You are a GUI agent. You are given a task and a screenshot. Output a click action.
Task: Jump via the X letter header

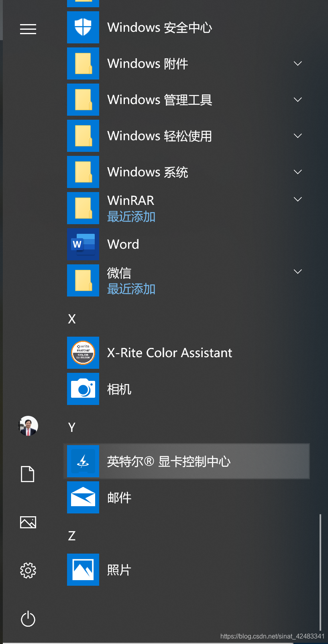72,319
